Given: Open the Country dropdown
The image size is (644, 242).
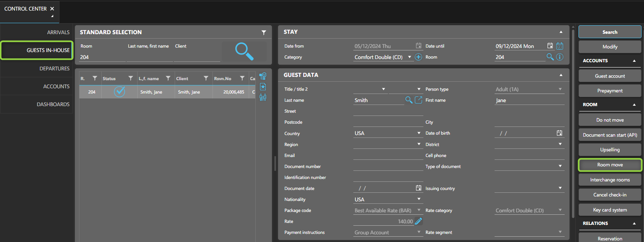Looking at the screenshot, I should point(419,133).
